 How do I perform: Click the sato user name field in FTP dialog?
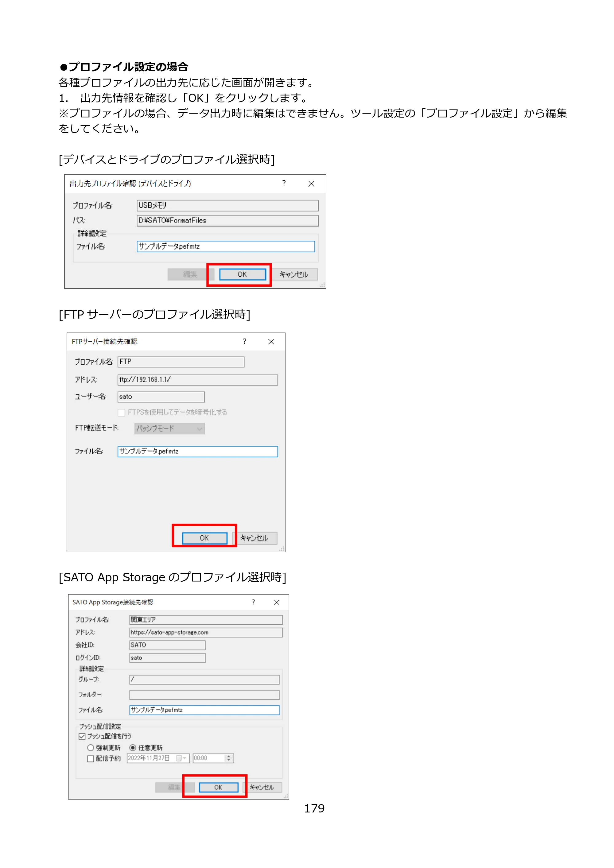tap(161, 397)
